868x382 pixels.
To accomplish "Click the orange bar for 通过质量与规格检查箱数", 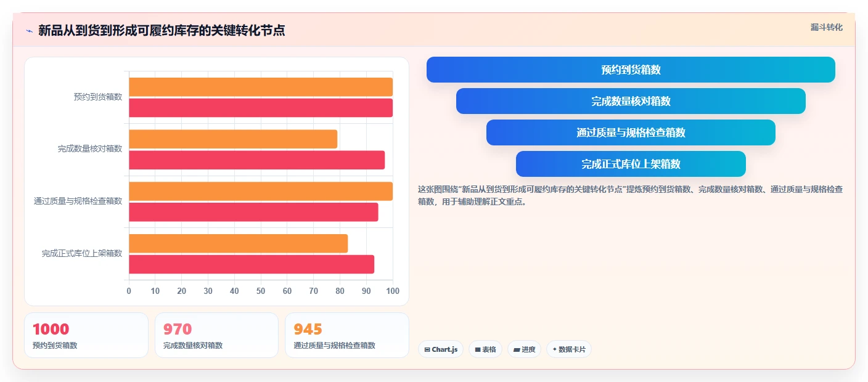I will pos(261,191).
